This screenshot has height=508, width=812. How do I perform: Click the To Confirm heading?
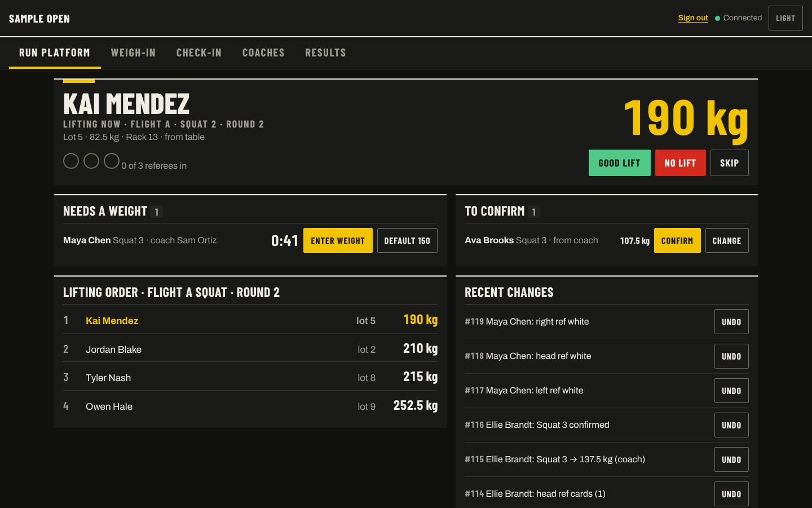tap(495, 211)
